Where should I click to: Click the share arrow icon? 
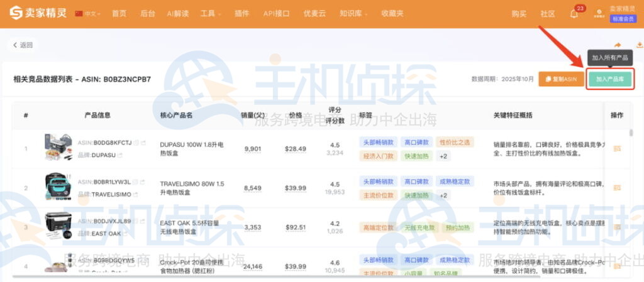618,45
